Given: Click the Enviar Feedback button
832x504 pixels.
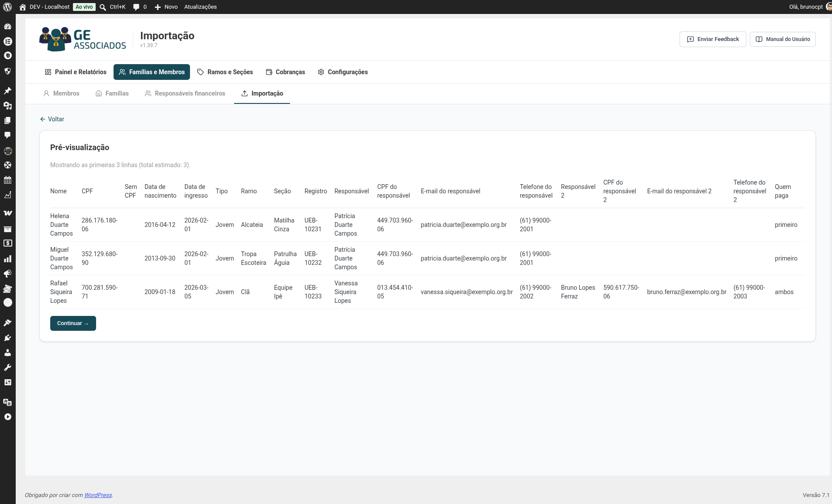Looking at the screenshot, I should coord(713,39).
